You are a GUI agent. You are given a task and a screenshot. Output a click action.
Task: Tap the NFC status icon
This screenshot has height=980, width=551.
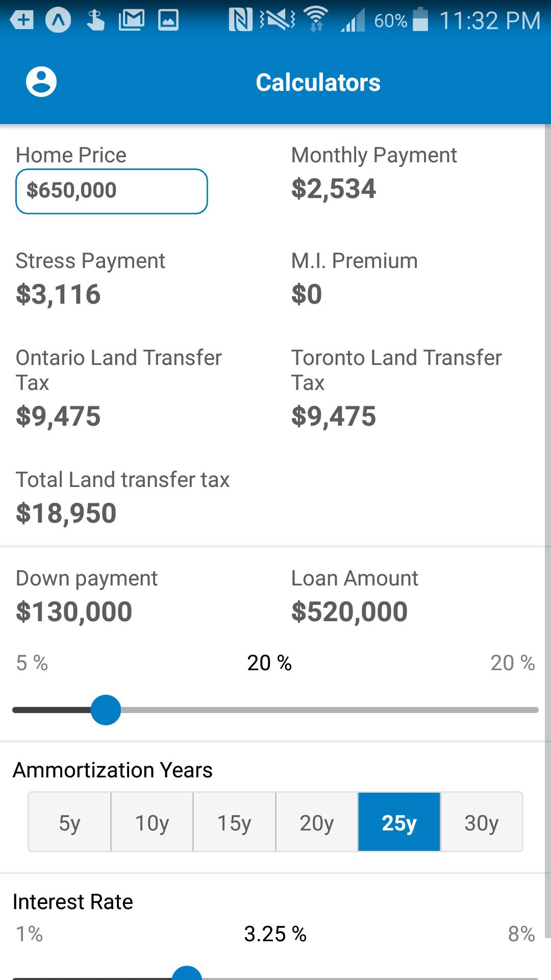(241, 20)
